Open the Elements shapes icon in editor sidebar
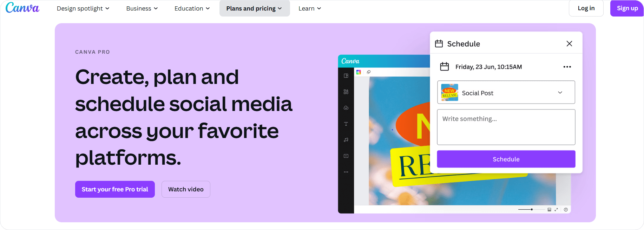 (346, 92)
